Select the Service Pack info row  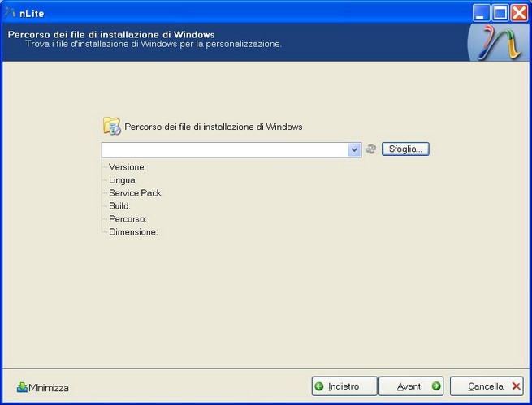pyautogui.click(x=136, y=193)
